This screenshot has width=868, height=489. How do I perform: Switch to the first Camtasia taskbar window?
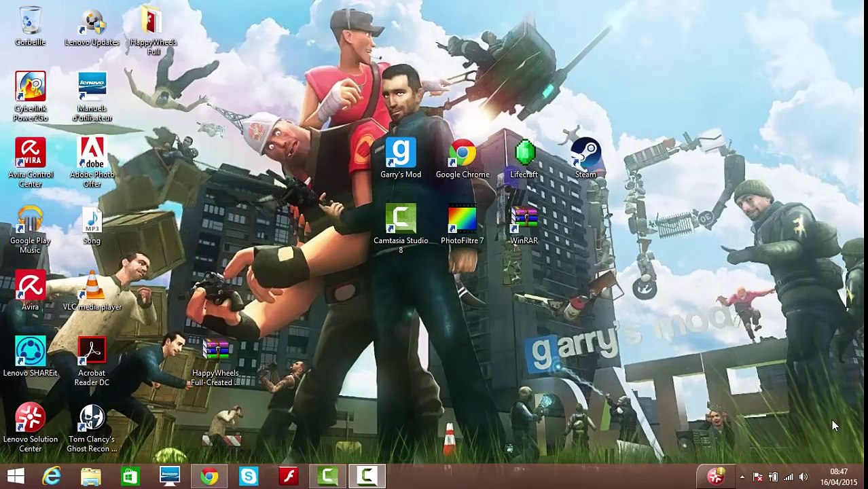click(x=328, y=476)
